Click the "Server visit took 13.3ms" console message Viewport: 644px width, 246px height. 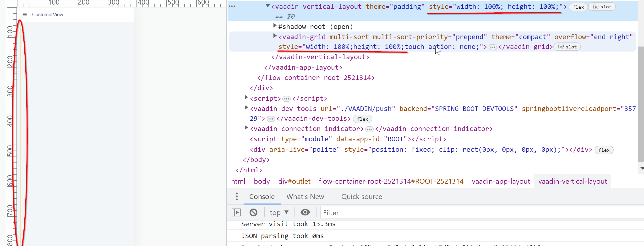tap(288, 224)
